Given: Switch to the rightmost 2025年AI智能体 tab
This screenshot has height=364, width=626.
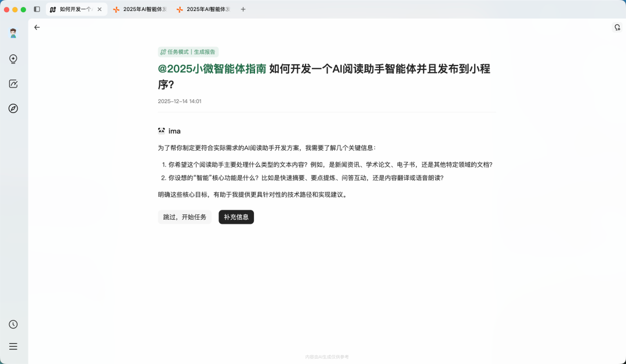Looking at the screenshot, I should pyautogui.click(x=205, y=9).
